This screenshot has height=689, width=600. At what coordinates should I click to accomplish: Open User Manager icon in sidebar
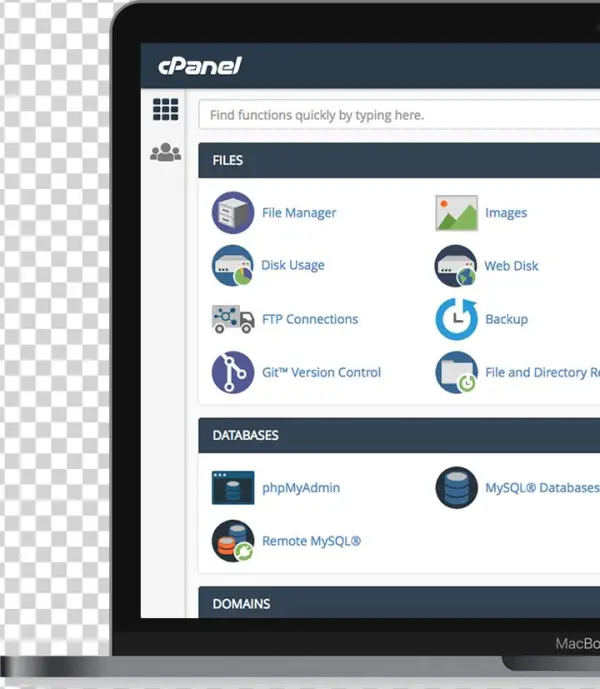click(x=165, y=154)
